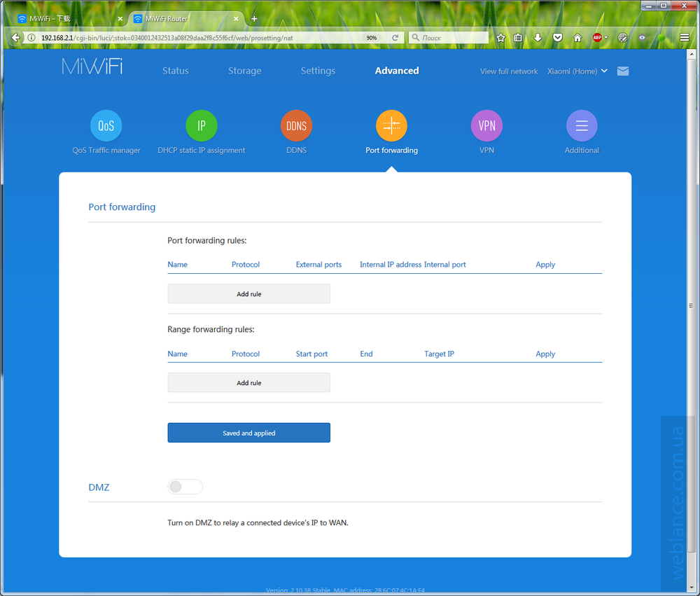Click the Range forwarding rules label
The image size is (700, 596).
211,329
